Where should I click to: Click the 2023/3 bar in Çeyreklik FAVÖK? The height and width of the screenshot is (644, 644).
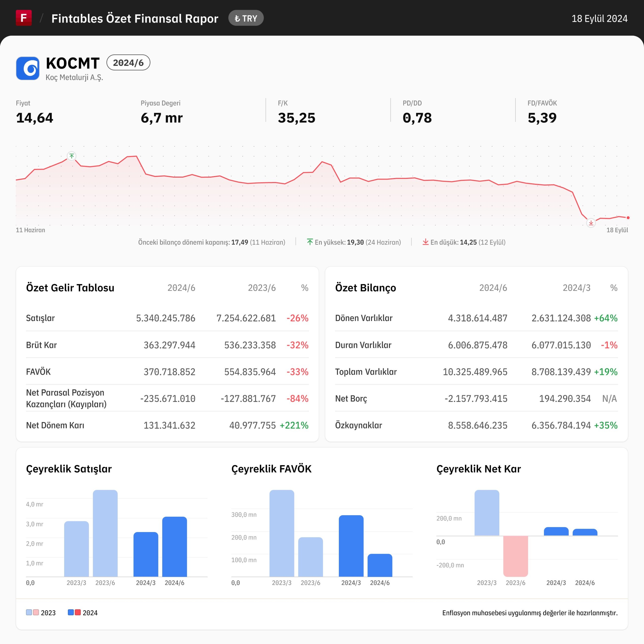[x=282, y=533]
